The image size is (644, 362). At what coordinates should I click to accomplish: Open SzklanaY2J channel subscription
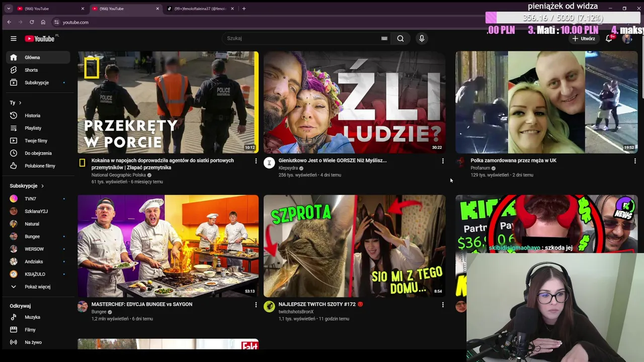38,211
